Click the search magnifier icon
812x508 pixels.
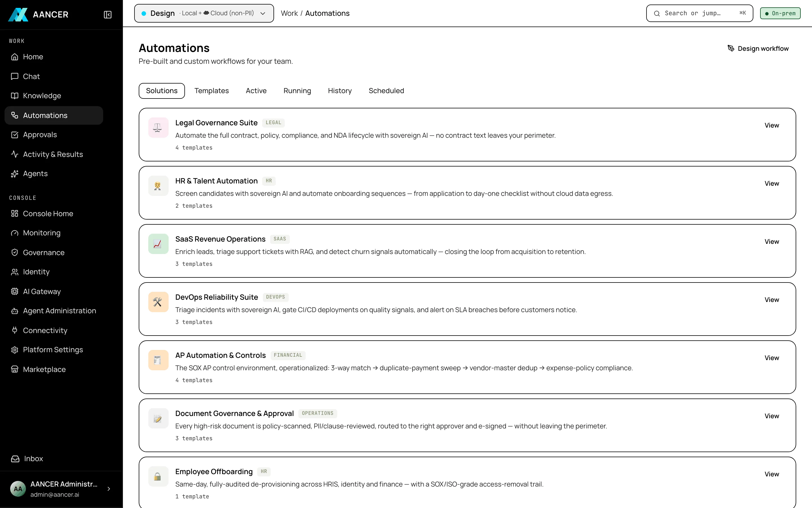[x=657, y=14]
